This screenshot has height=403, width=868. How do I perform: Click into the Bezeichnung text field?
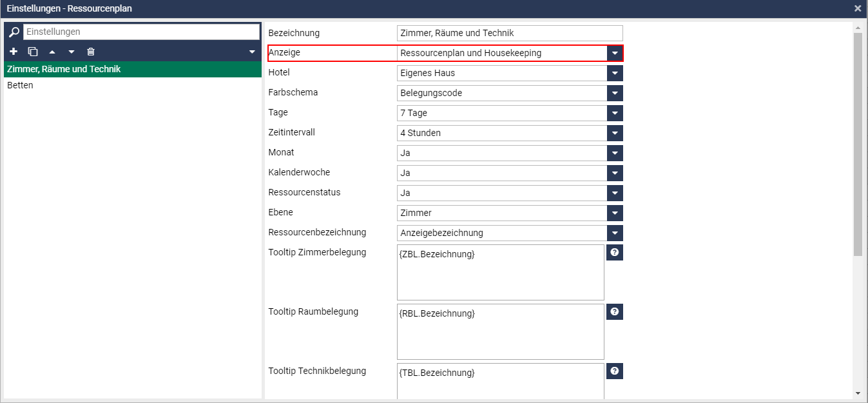[x=509, y=33]
